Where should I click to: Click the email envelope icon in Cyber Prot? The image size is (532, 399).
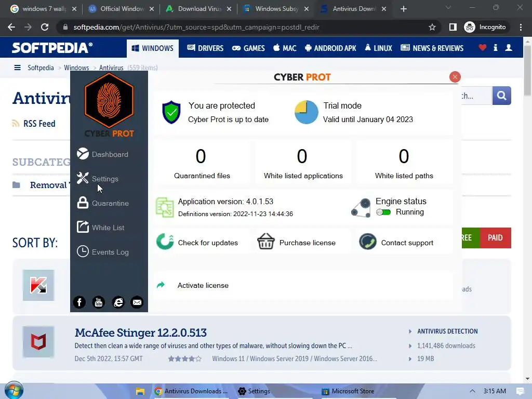pyautogui.click(x=137, y=302)
